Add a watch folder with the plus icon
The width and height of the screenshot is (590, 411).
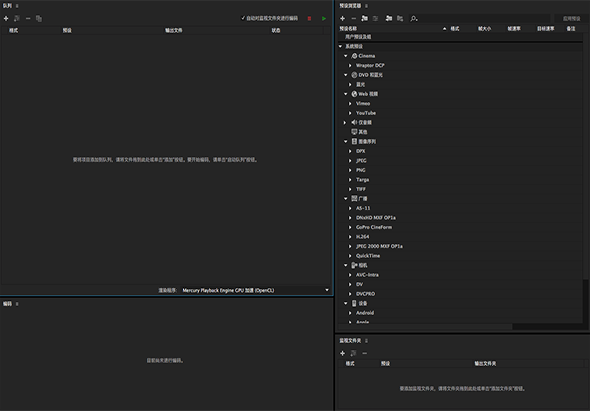[342, 353]
